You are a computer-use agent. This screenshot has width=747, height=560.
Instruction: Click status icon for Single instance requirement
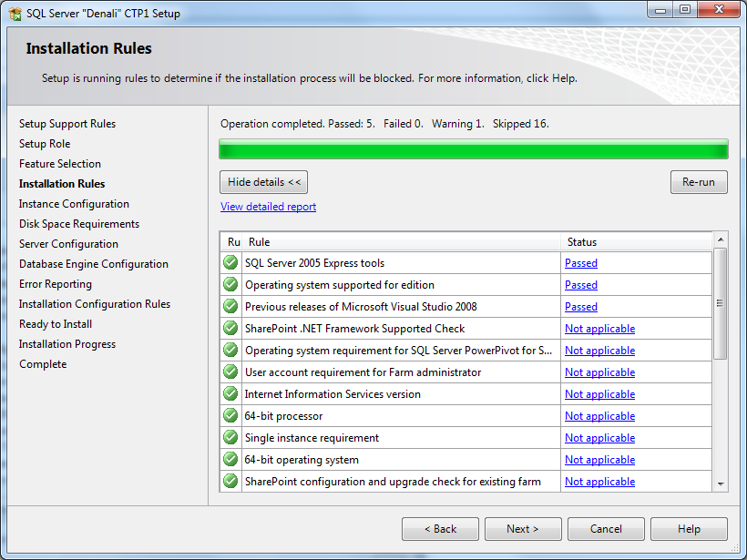tap(230, 438)
